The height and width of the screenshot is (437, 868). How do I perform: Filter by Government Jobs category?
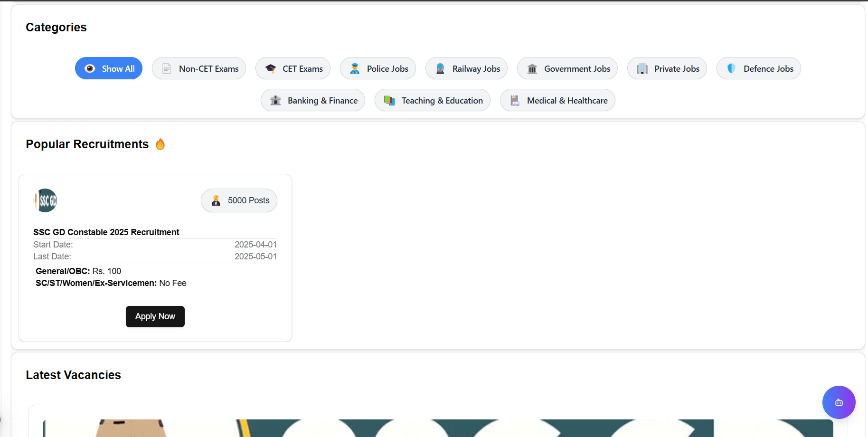[567, 68]
